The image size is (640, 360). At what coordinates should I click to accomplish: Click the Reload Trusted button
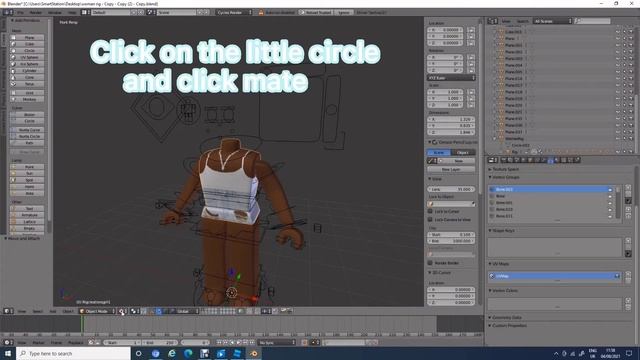(x=315, y=12)
